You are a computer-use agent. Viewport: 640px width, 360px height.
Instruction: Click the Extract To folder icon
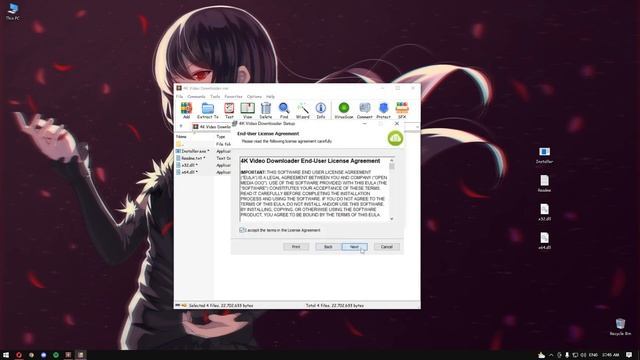[208, 110]
